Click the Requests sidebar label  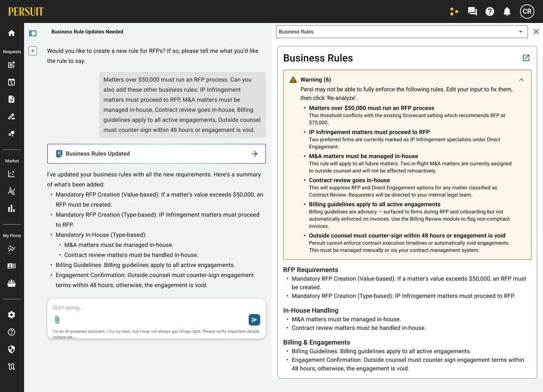12,52
